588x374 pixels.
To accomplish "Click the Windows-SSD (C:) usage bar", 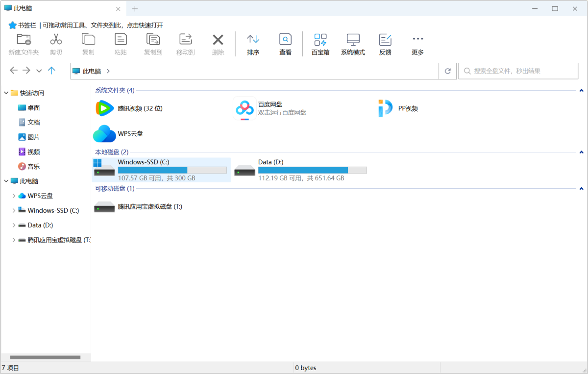I will [x=172, y=170].
